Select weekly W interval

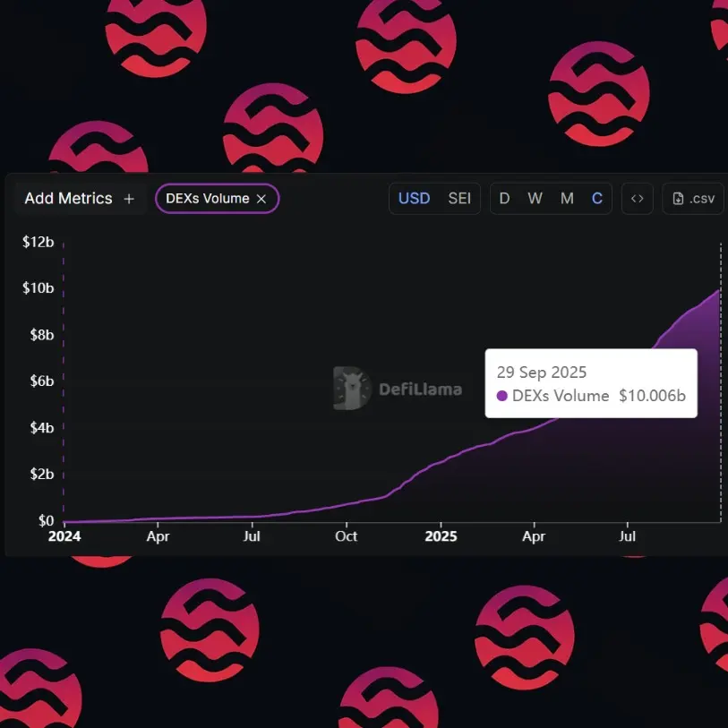tap(535, 199)
